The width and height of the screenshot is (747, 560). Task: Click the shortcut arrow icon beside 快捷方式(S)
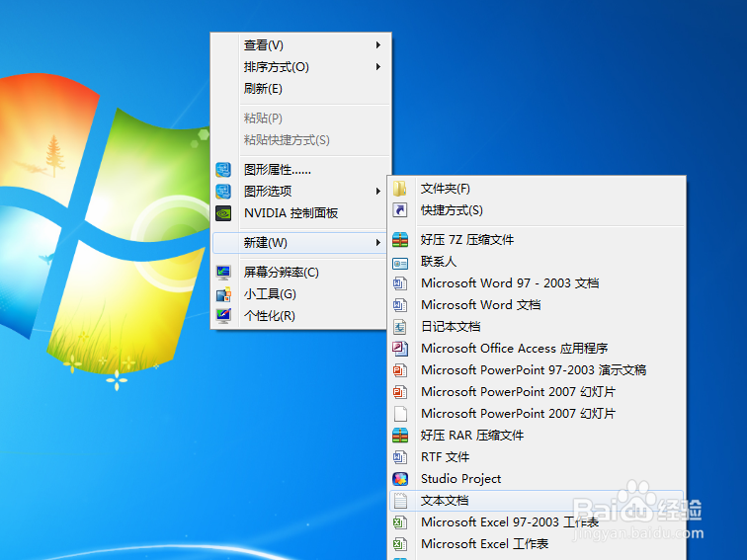click(400, 210)
